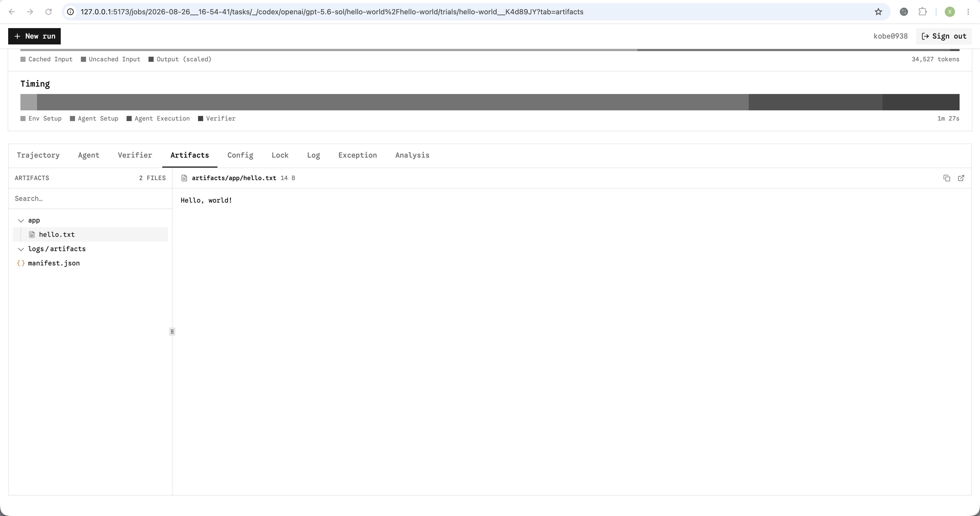Click the Uncached Input legend swatch
Screen dimensions: 980x516
pos(83,59)
